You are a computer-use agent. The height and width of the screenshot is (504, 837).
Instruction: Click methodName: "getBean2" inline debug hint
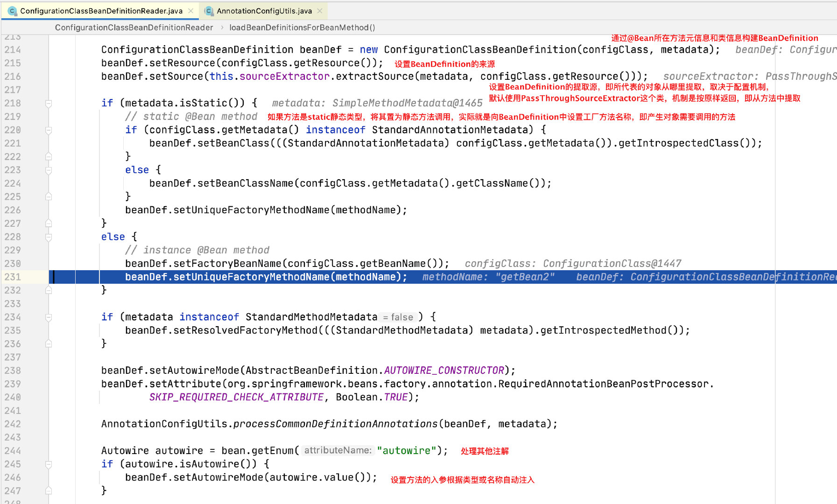point(489,277)
